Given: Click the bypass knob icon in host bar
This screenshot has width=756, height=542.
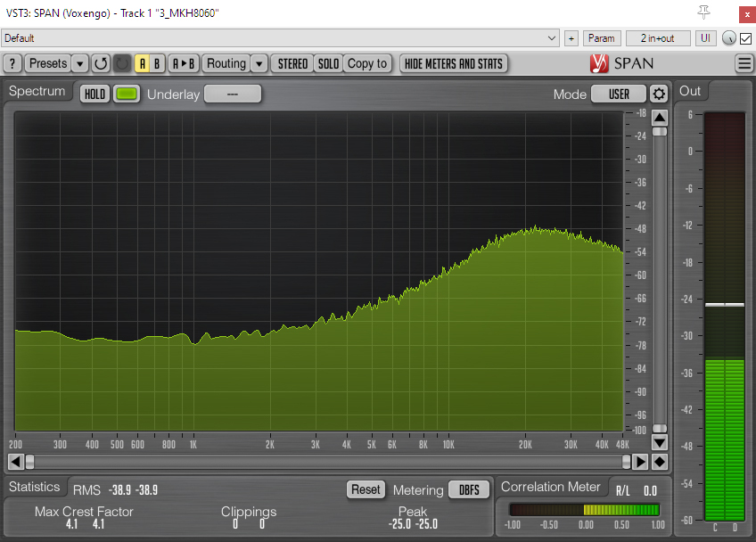Looking at the screenshot, I should (729, 38).
